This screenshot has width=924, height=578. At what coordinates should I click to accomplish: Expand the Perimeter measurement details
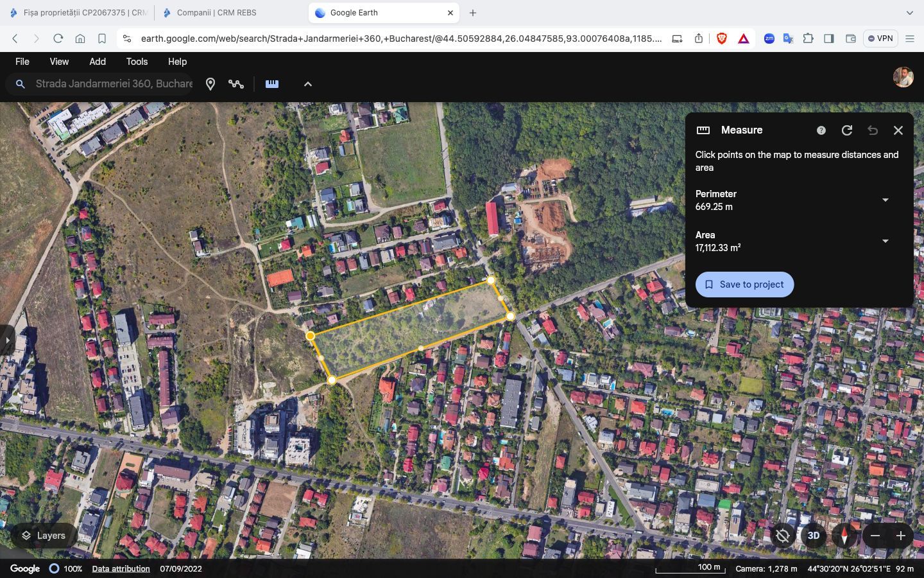point(885,200)
